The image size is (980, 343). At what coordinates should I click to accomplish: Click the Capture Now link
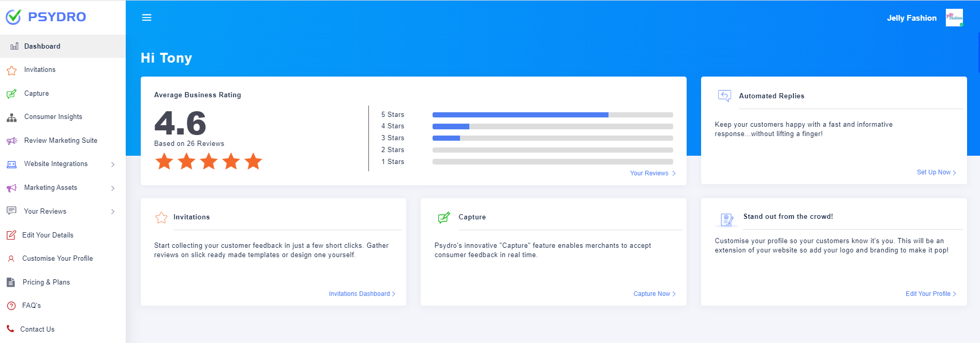(x=654, y=294)
